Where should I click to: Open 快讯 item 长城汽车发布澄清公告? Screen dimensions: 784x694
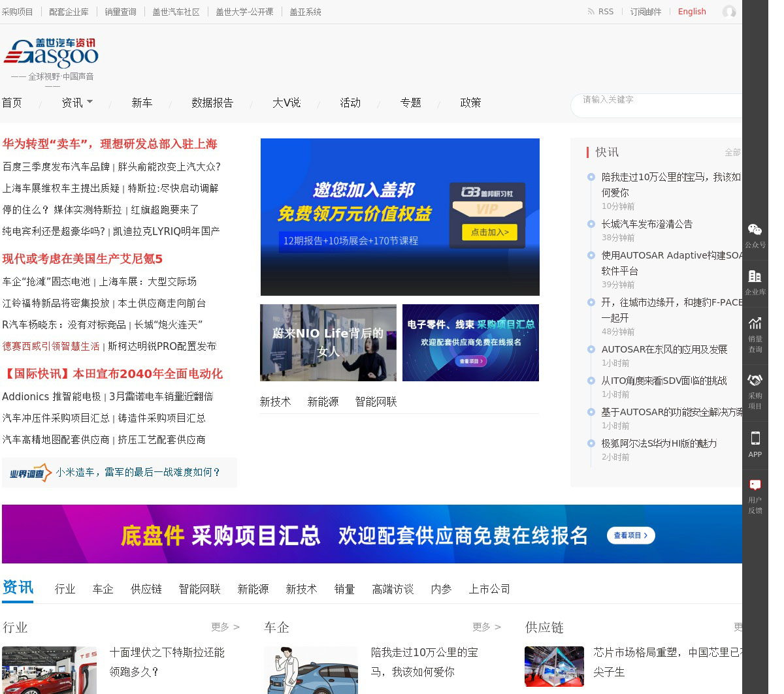[x=647, y=224]
